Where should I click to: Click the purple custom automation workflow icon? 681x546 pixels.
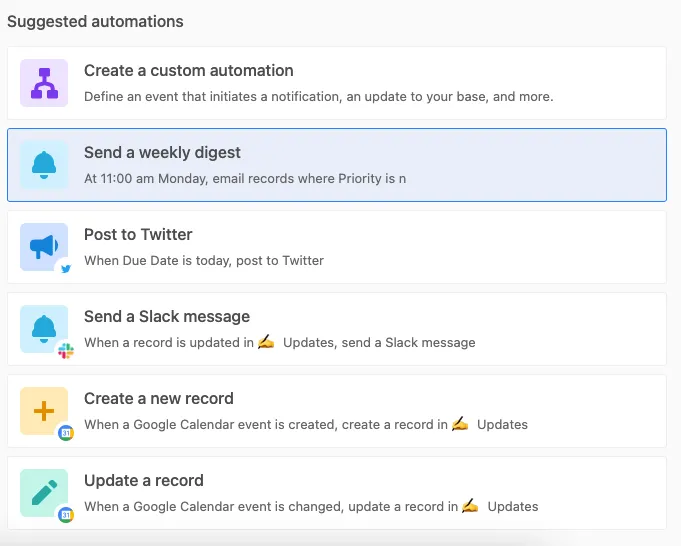[x=44, y=83]
